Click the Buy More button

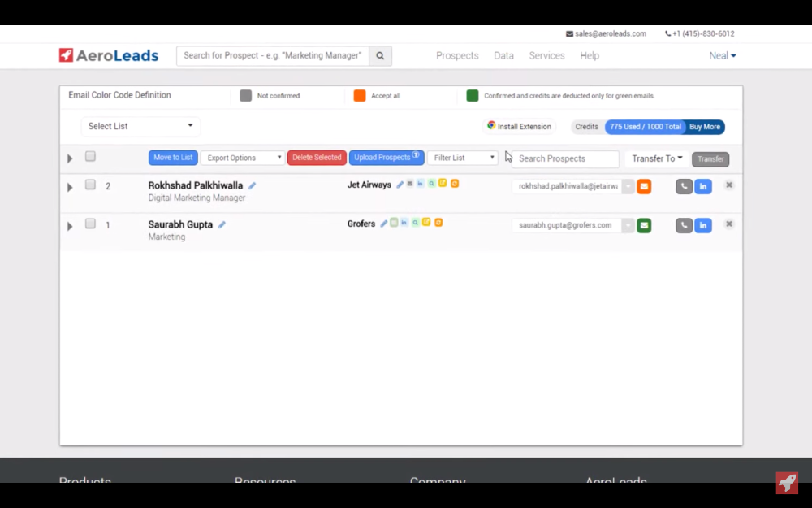click(x=704, y=127)
